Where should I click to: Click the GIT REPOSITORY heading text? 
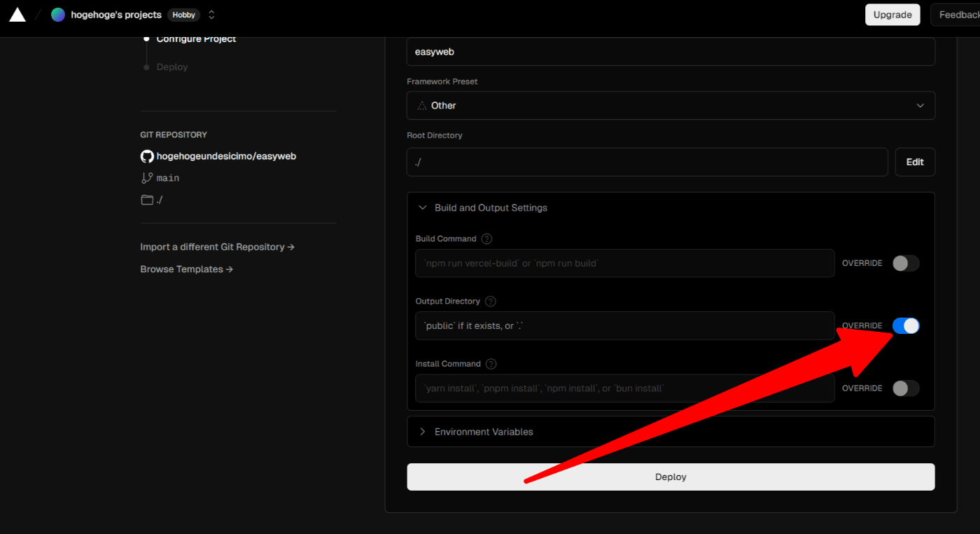point(174,135)
